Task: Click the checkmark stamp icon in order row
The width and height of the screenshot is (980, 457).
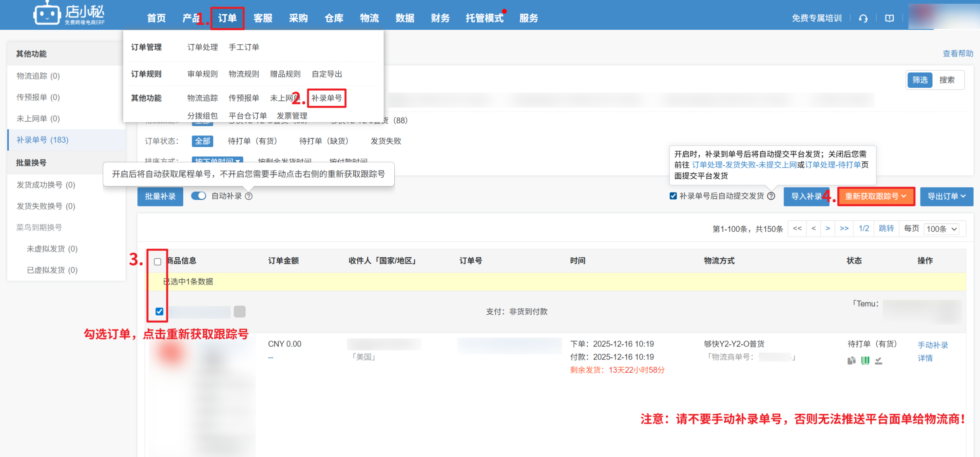Action: click(x=878, y=361)
